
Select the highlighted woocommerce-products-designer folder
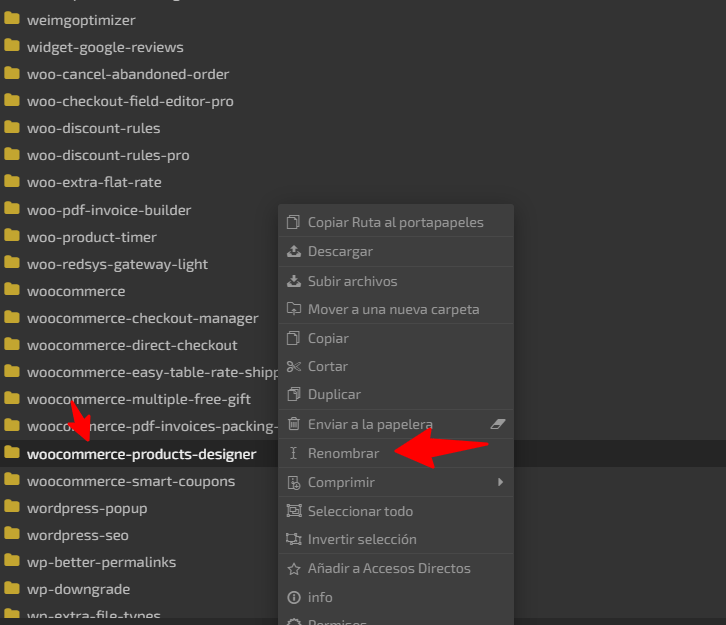[x=141, y=454]
